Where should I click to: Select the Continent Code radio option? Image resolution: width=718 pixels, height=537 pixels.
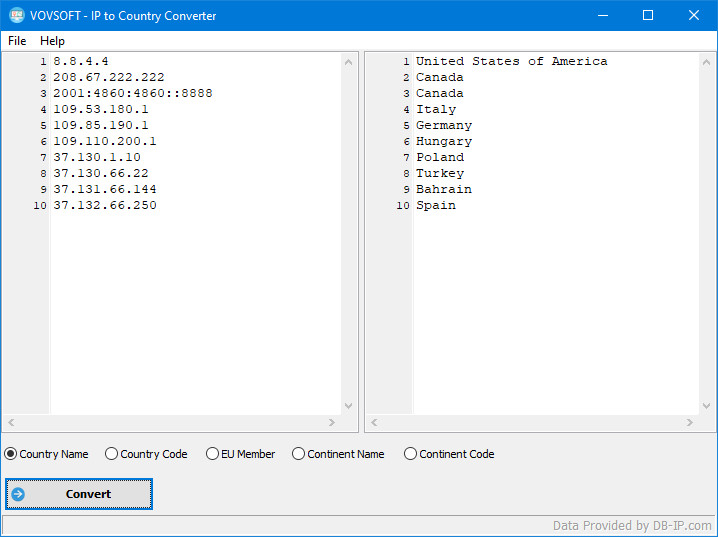449,454
